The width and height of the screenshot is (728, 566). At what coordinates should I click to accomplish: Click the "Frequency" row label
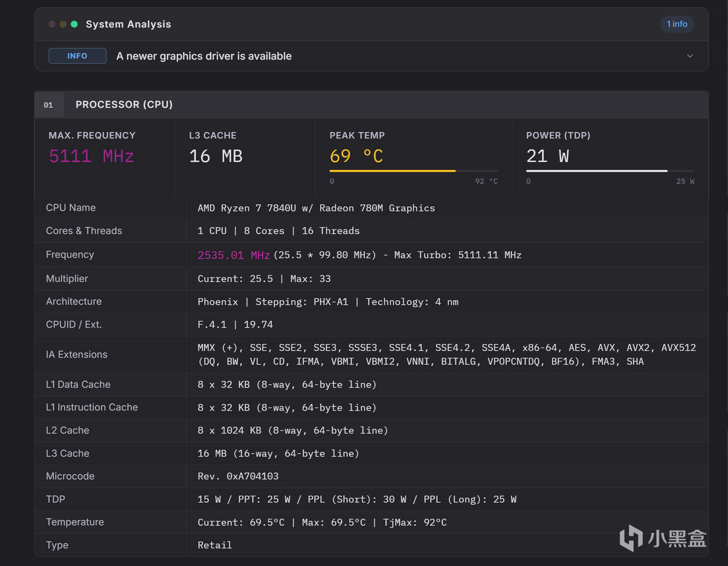pos(70,255)
